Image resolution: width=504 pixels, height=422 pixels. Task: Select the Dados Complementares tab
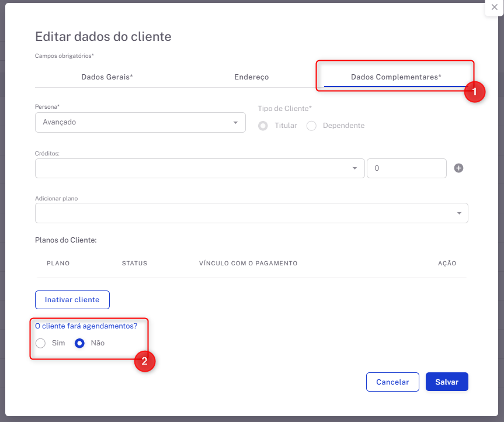[x=395, y=77]
